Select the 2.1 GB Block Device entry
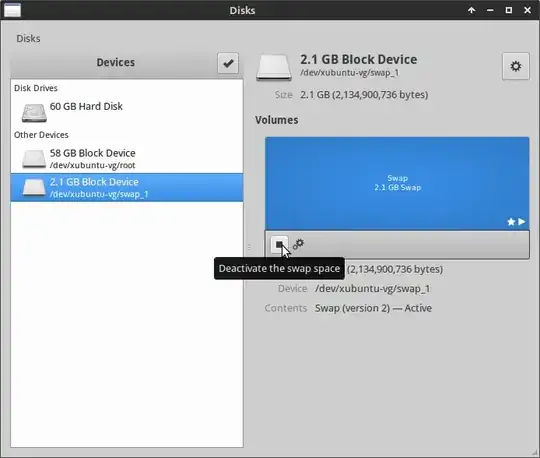This screenshot has height=458, width=540. pos(127,188)
